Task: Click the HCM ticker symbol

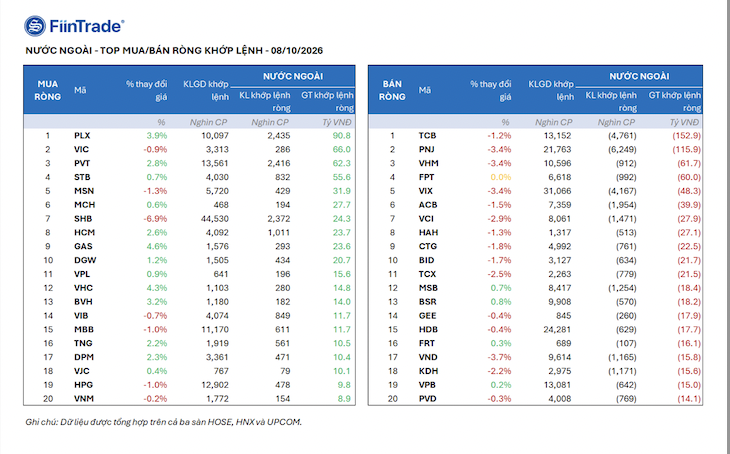Action: click(84, 232)
